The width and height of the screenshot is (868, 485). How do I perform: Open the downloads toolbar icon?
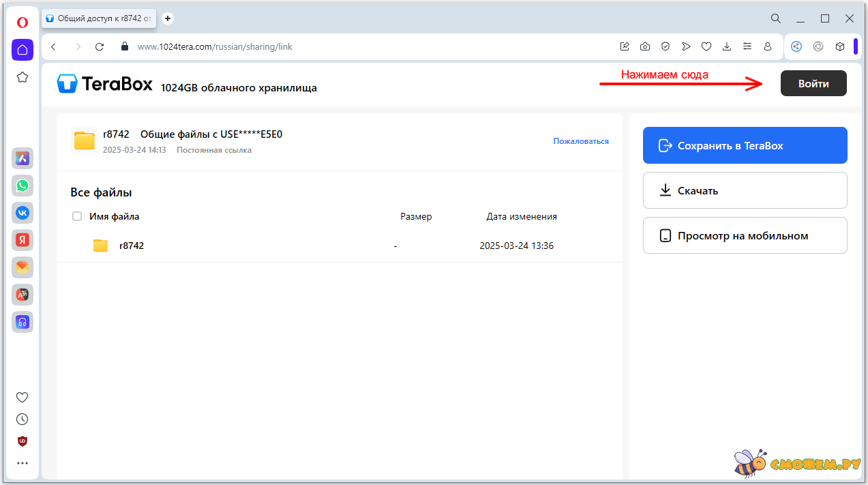pos(727,47)
